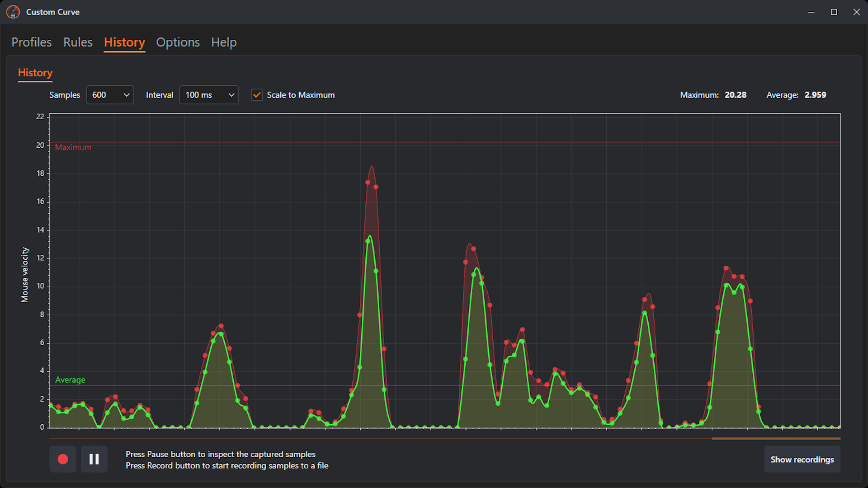Click the orange scrollbar below the chart
The width and height of the screenshot is (868, 488).
775,438
